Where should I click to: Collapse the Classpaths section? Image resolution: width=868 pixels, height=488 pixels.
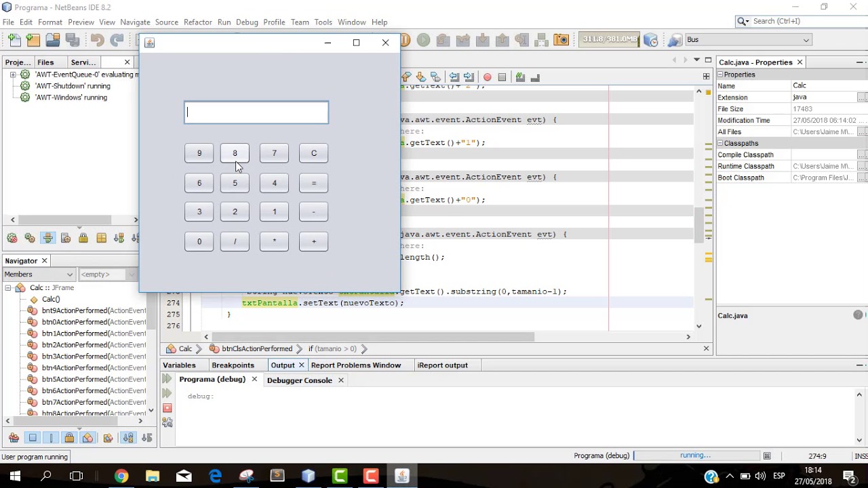click(x=720, y=144)
